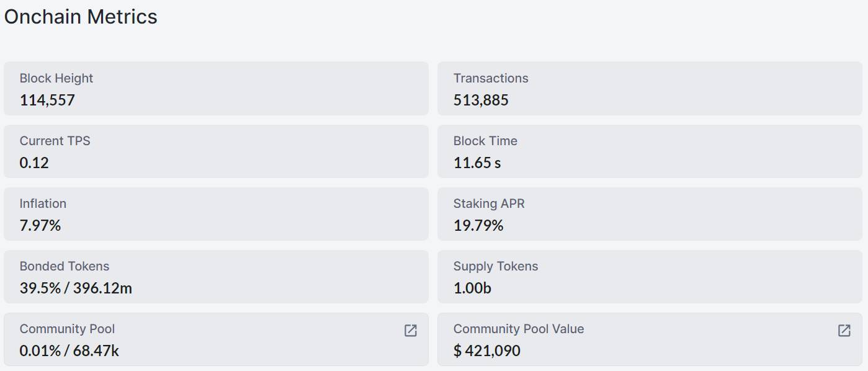Click the Block Time card

tap(650, 151)
